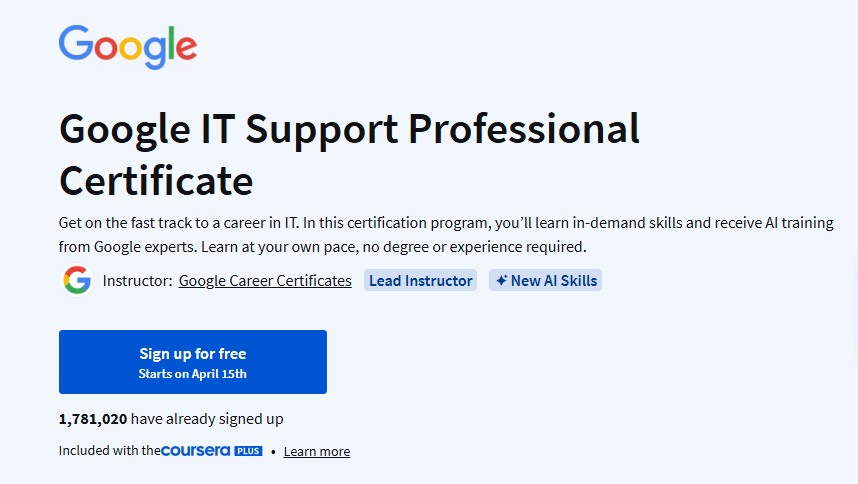Click the Coursera wordmark logo
The width and height of the screenshot is (858, 484).
click(195, 451)
